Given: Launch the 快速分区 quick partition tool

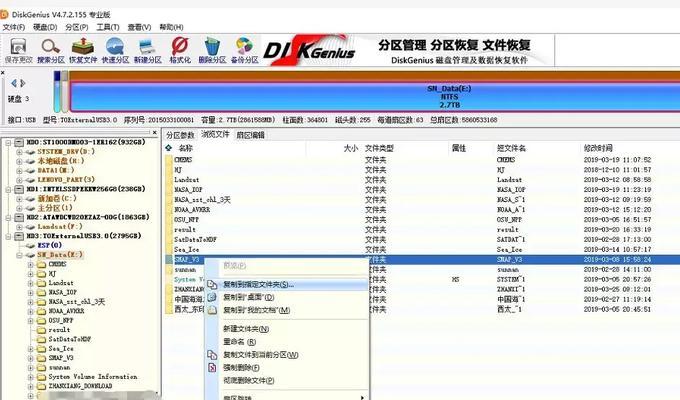Looking at the screenshot, I should point(115,46).
